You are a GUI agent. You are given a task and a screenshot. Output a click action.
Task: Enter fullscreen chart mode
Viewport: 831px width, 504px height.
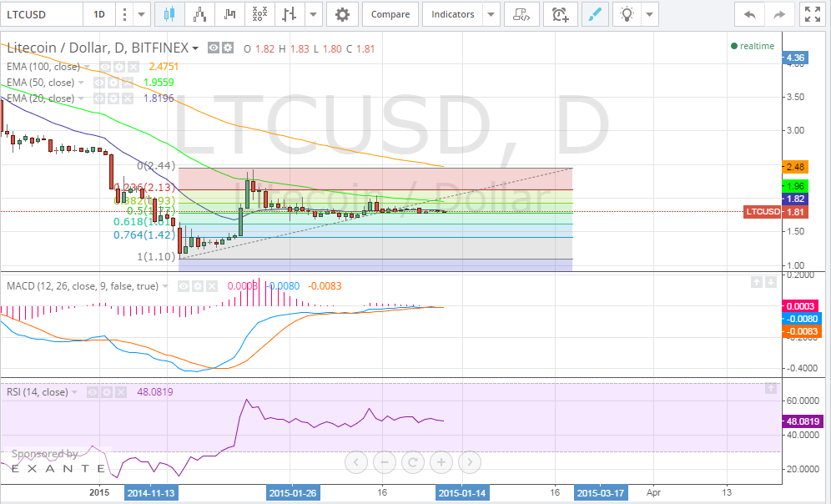coord(813,14)
